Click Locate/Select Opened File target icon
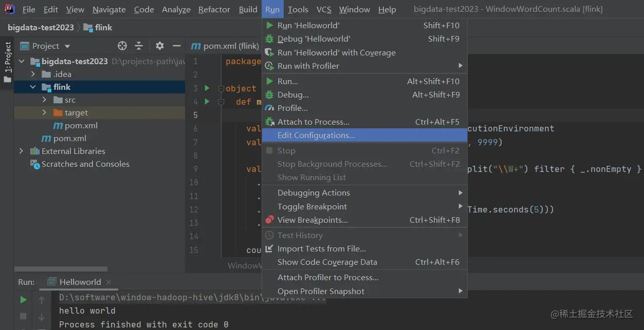The height and width of the screenshot is (330, 644). 122,46
